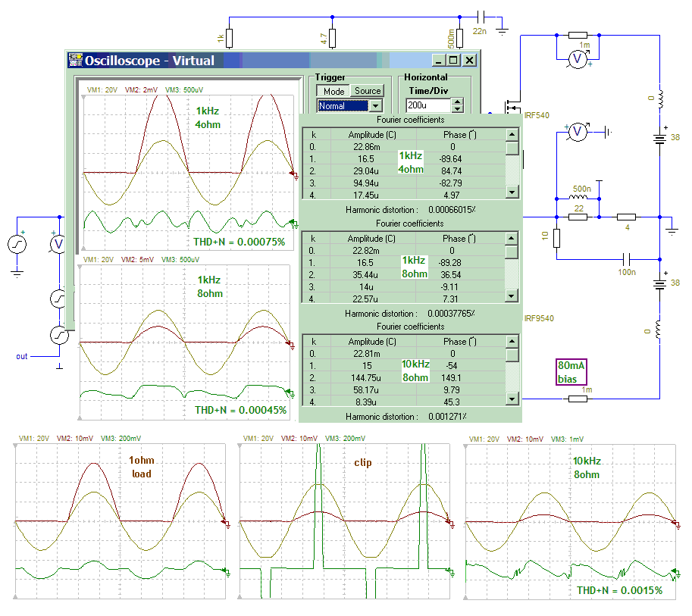Select the lower 38 battery
692x616 pixels.
[x=659, y=283]
